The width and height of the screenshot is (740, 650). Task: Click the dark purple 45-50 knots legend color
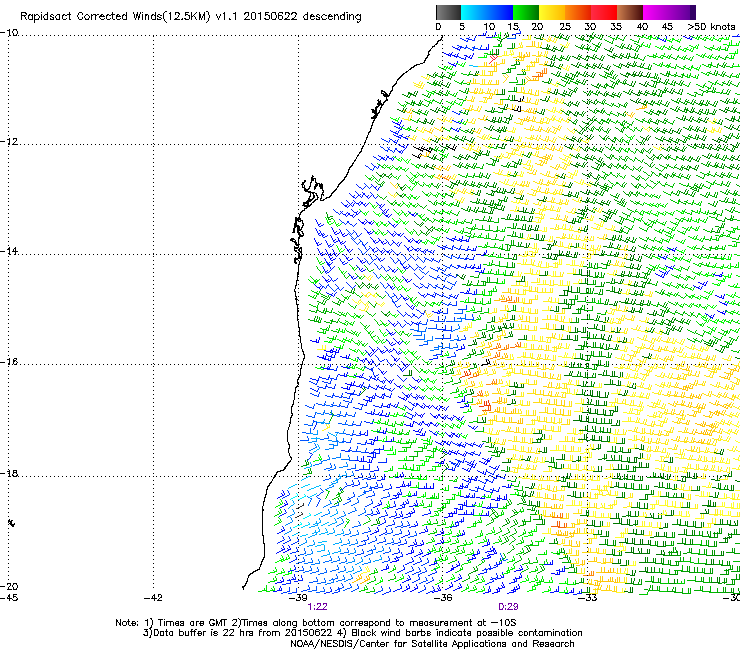point(682,12)
